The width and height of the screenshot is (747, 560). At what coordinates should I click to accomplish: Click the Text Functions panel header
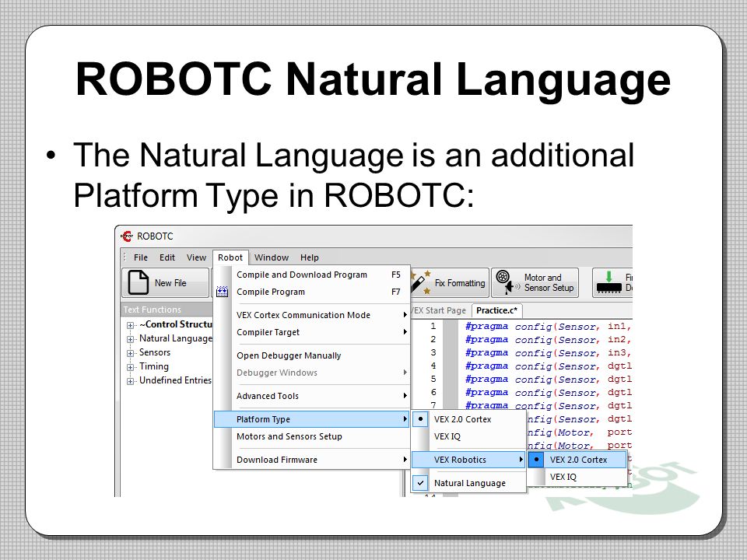(x=167, y=310)
